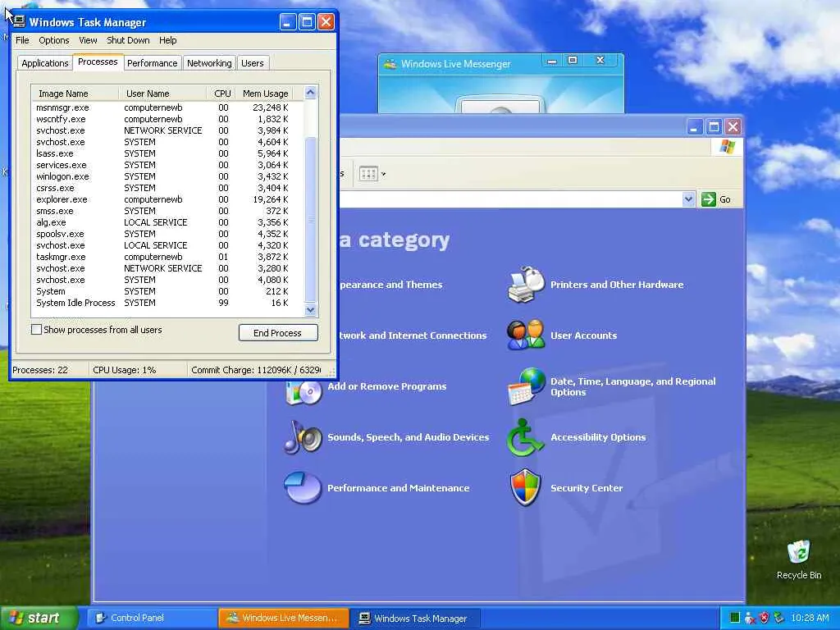This screenshot has width=840, height=630.
Task: Switch to the Applications tab
Action: [x=45, y=63]
